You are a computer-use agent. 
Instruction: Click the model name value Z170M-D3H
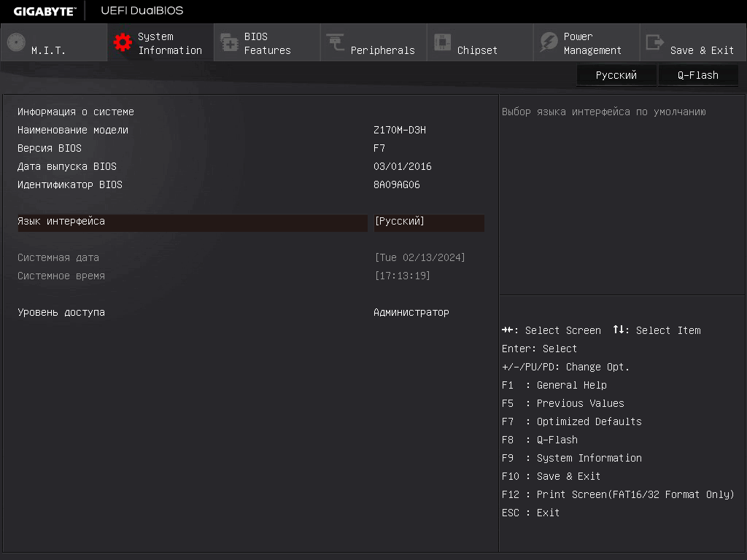pyautogui.click(x=400, y=130)
